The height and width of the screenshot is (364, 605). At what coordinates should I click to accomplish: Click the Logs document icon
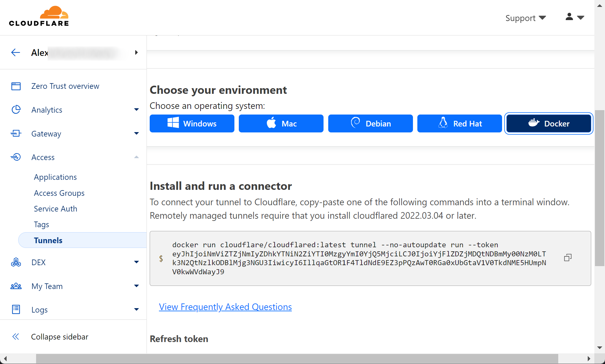pyautogui.click(x=16, y=309)
